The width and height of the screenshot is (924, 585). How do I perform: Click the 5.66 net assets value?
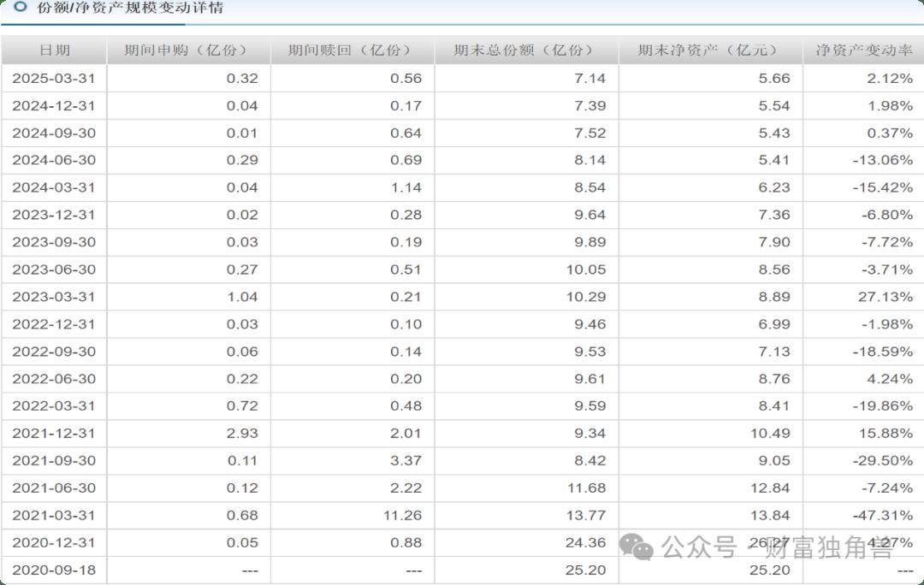[774, 79]
